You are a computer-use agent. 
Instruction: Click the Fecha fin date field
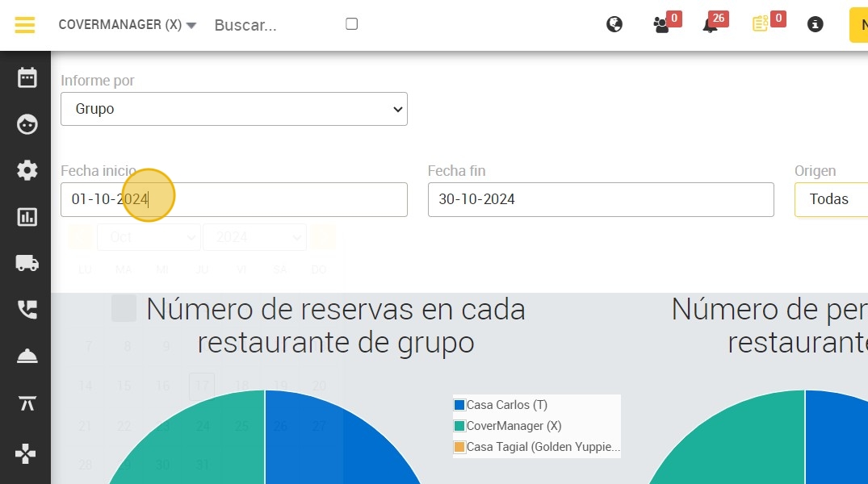pos(601,199)
